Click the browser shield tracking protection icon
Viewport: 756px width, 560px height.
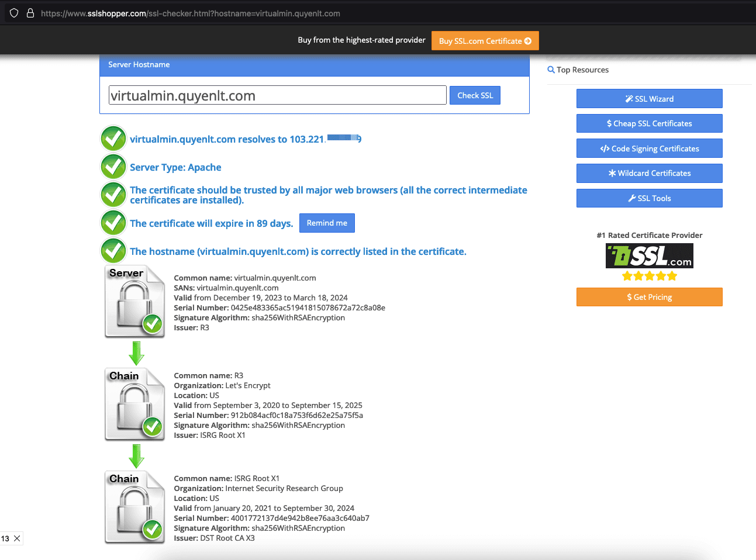[x=14, y=13]
